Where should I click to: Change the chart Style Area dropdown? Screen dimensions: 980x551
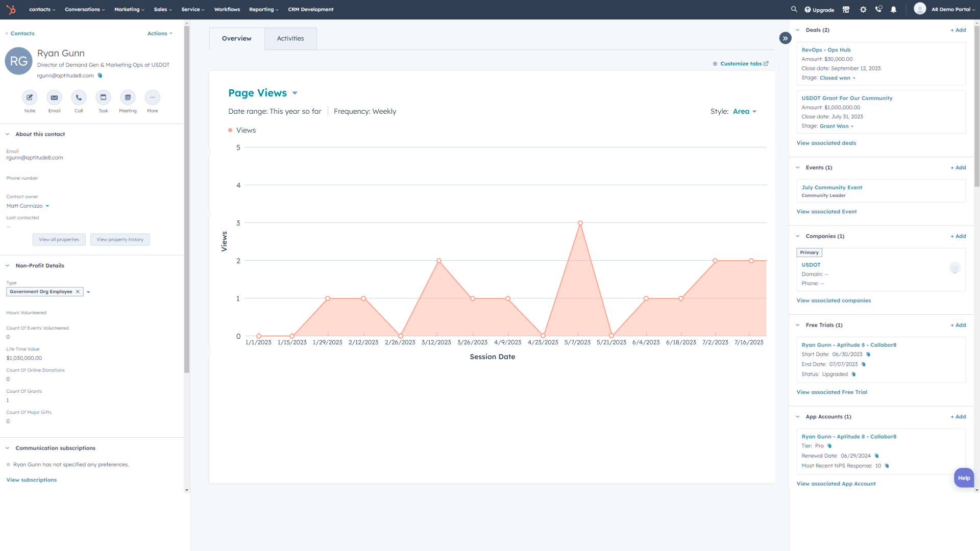coord(745,111)
